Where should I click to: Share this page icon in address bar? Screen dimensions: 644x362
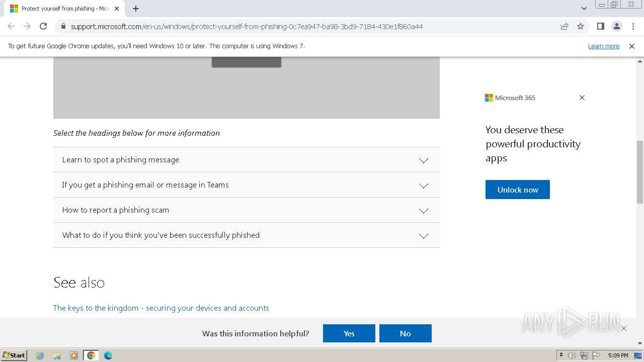coord(565,26)
